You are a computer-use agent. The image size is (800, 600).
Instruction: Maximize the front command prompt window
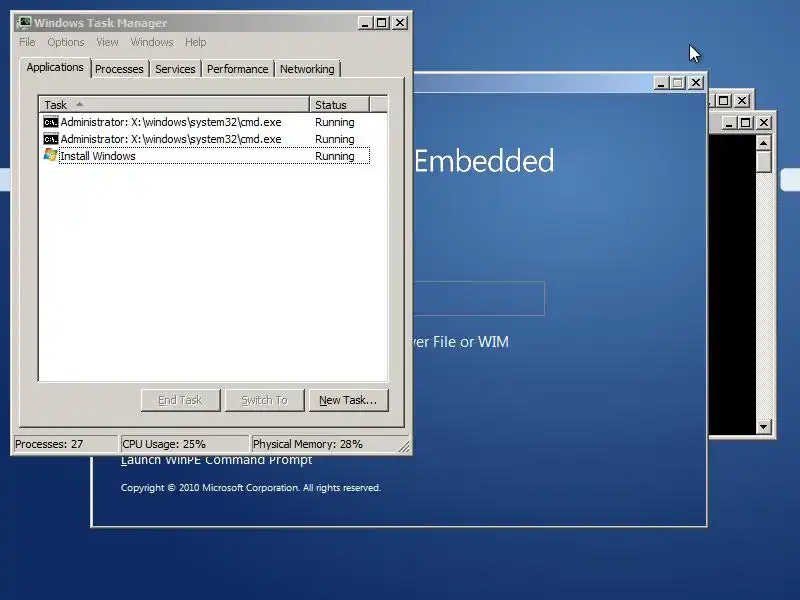click(746, 122)
